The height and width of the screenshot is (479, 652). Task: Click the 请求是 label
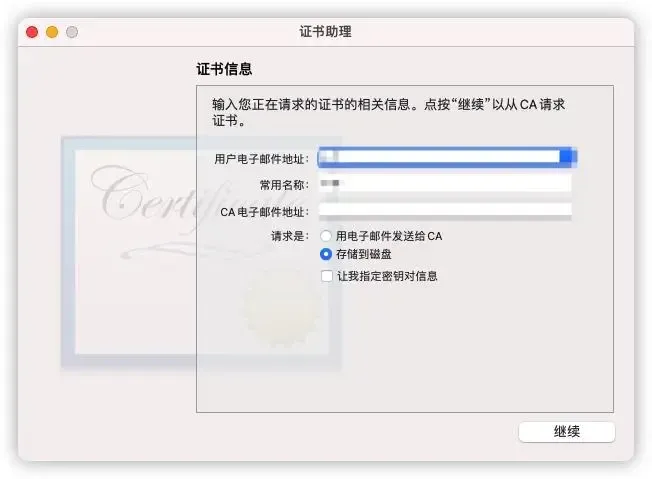[290, 236]
